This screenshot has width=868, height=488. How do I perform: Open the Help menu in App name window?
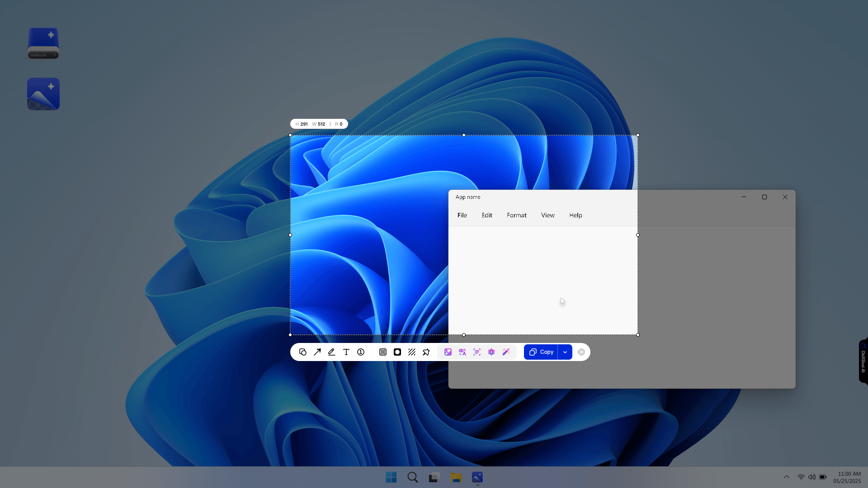[x=576, y=215]
